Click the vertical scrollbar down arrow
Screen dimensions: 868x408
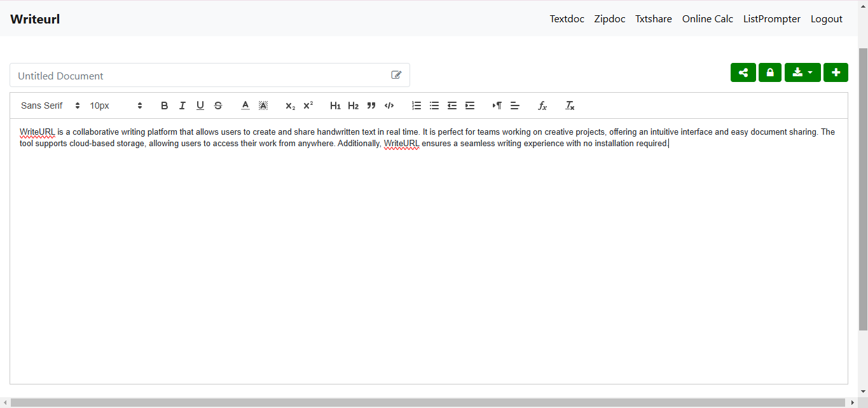[863, 392]
